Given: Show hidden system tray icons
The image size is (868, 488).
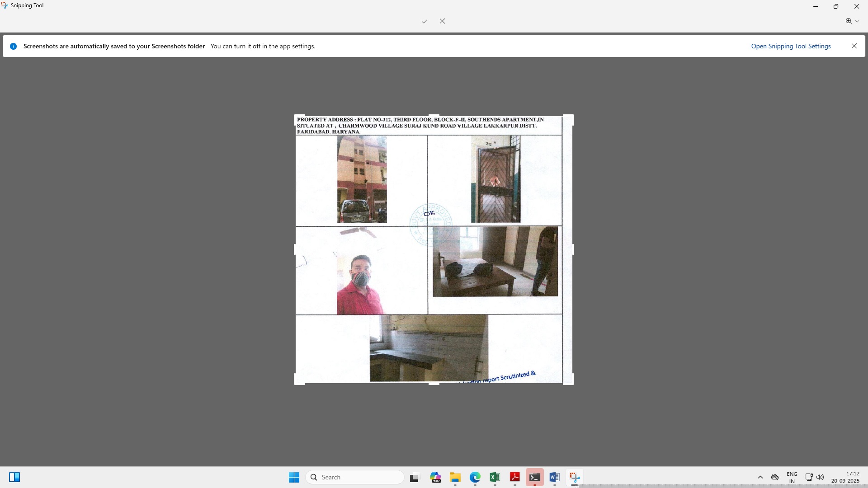Looking at the screenshot, I should click(760, 477).
